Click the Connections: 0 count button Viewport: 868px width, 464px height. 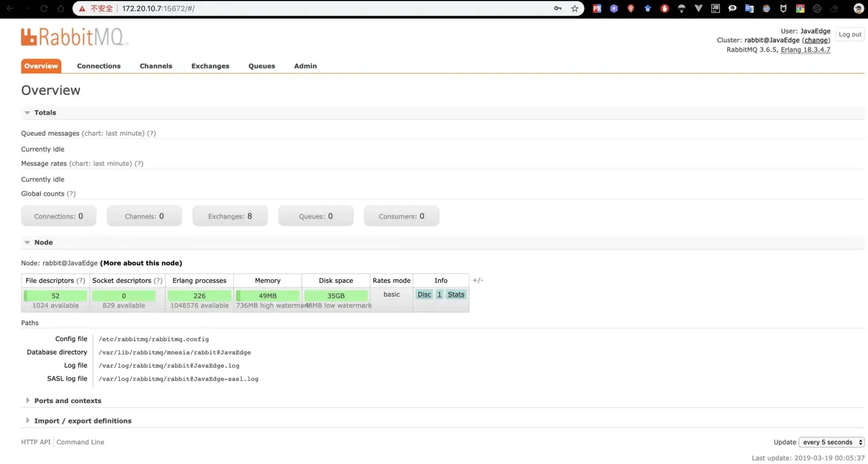58,216
